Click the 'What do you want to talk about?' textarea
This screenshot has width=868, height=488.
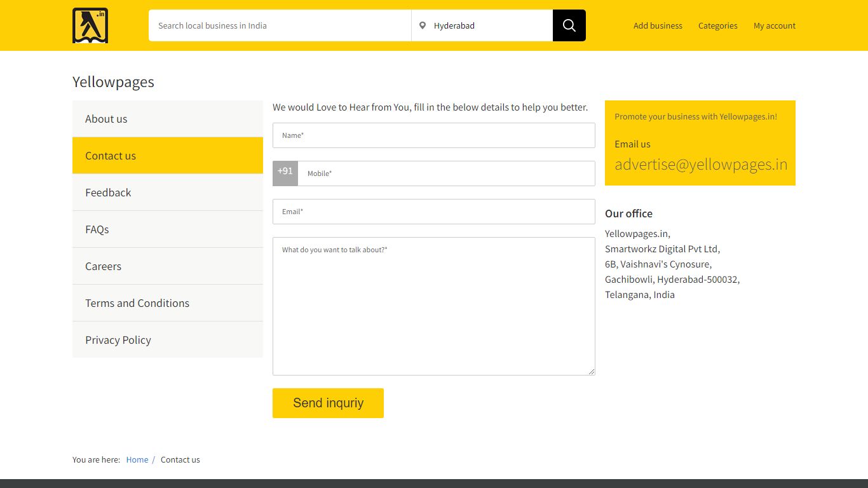point(434,306)
